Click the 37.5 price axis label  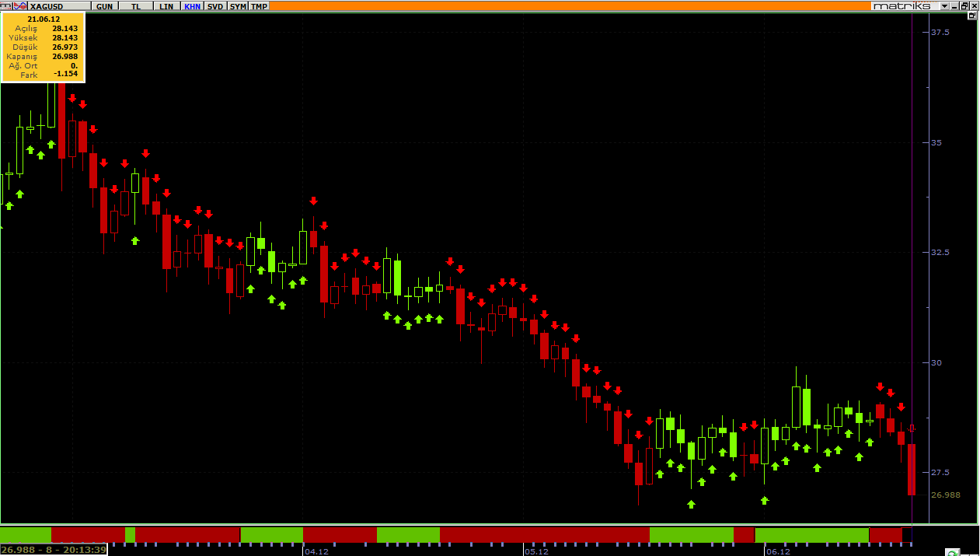tap(940, 32)
